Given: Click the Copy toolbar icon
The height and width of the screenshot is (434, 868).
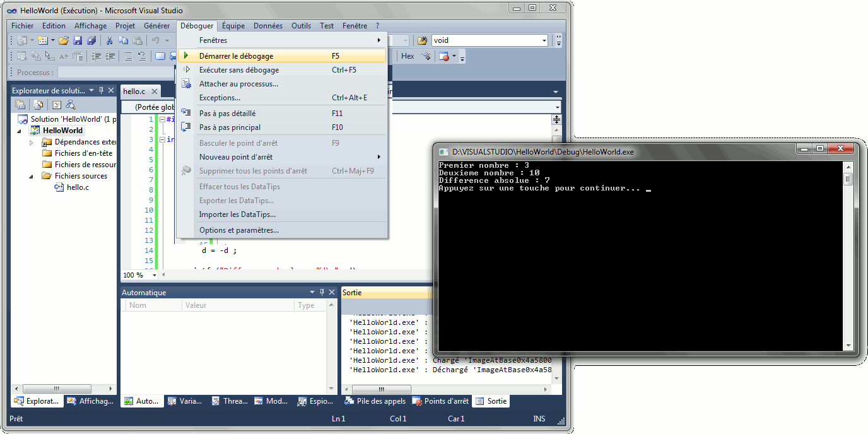Looking at the screenshot, I should 123,40.
